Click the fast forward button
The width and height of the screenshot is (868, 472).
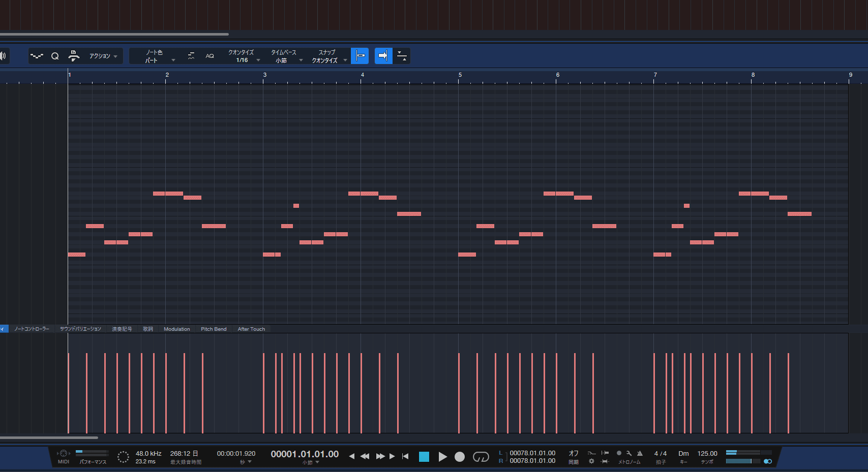[x=380, y=456]
